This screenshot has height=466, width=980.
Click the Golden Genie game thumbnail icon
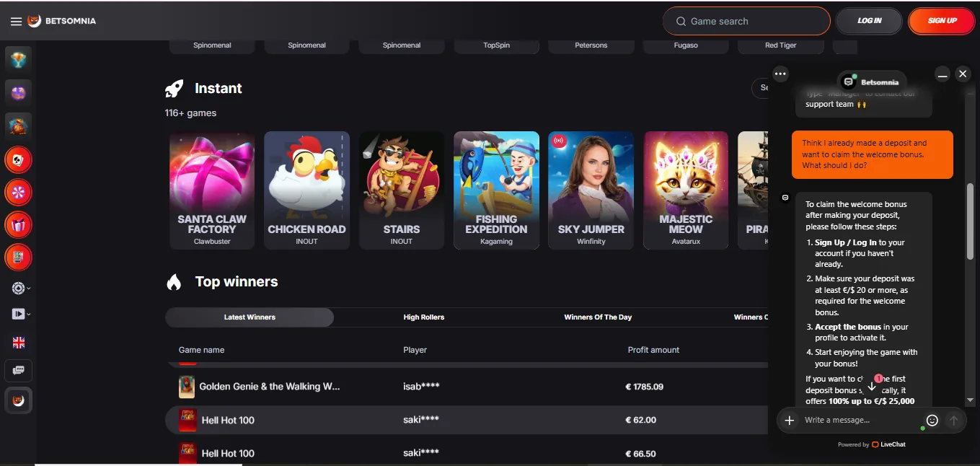click(187, 387)
